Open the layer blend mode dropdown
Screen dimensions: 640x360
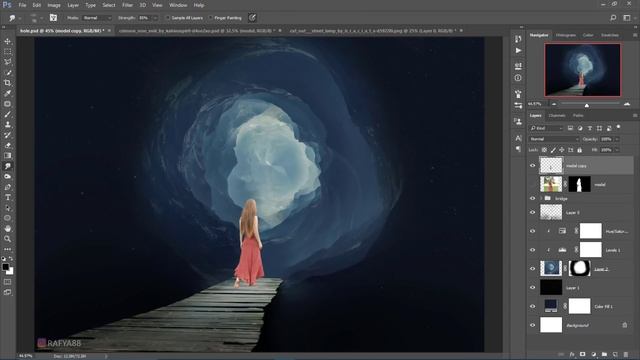[554, 139]
